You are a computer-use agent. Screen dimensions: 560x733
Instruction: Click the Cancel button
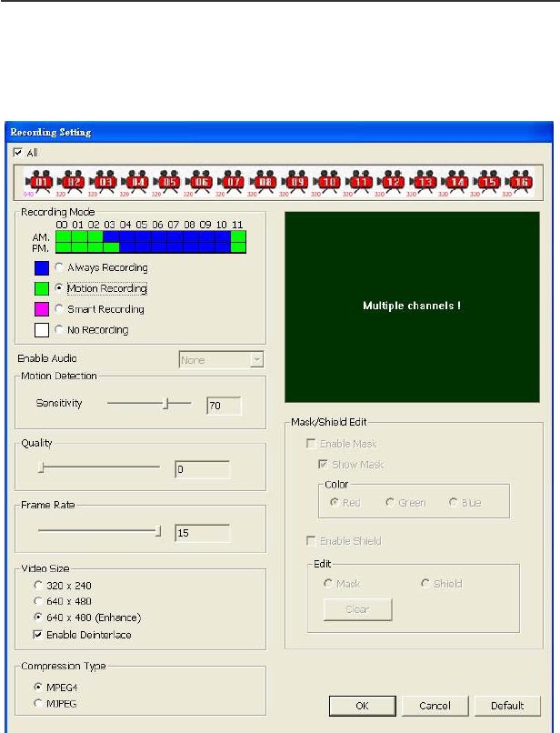435,706
